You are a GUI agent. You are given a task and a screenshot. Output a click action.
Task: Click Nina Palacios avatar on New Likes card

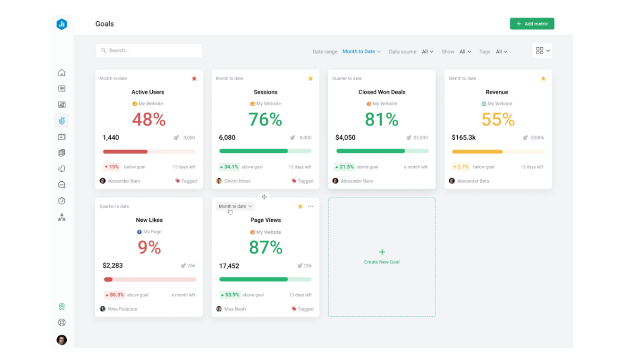[103, 309]
